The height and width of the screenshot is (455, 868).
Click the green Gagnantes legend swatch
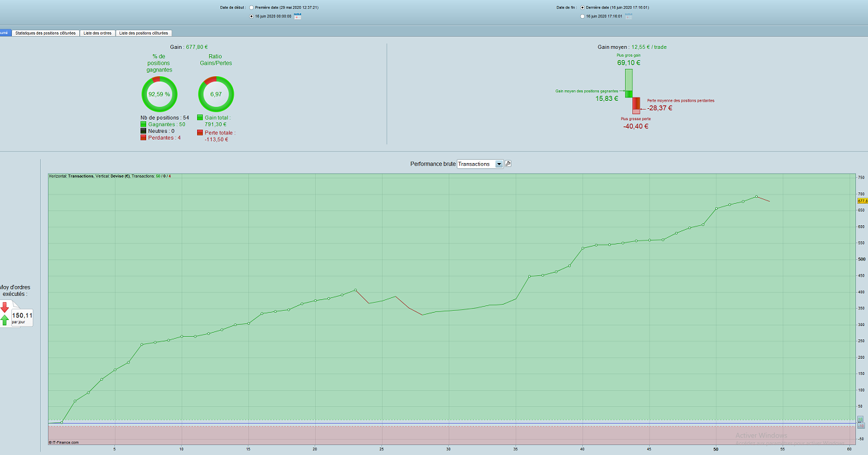click(x=144, y=124)
